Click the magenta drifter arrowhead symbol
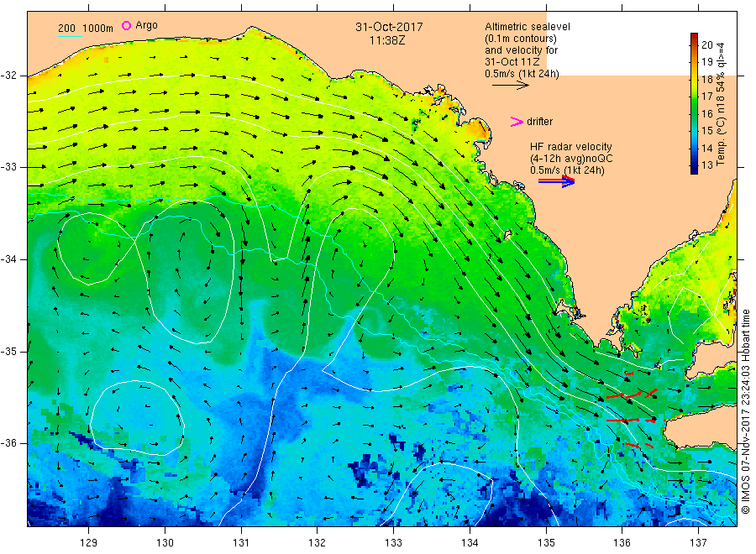 [517, 122]
